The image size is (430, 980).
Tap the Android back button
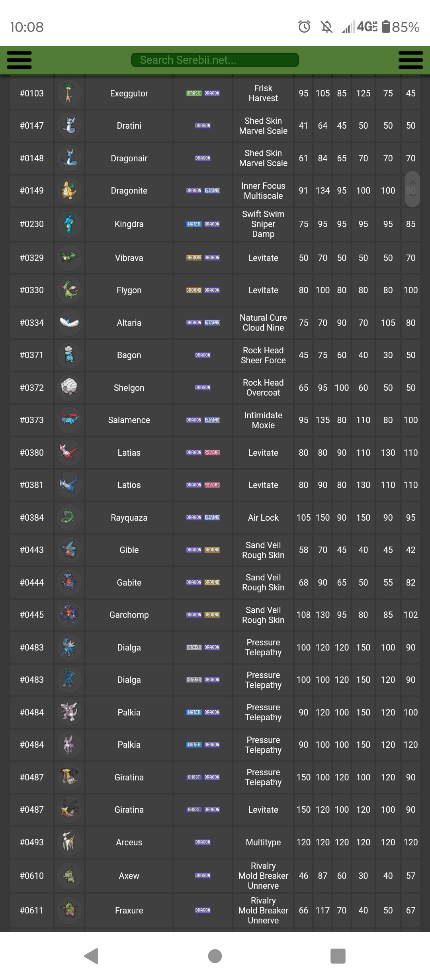pos(92,956)
